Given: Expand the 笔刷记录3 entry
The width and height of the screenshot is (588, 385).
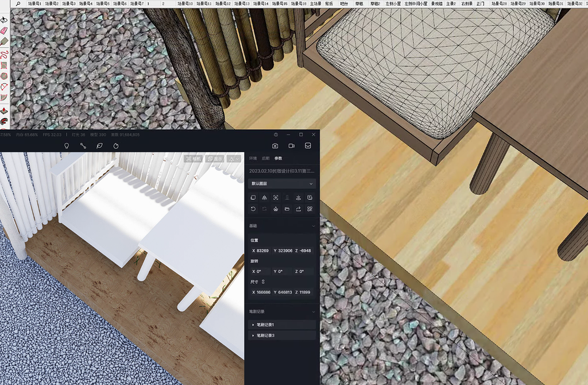Looking at the screenshot, I should [x=281, y=336].
